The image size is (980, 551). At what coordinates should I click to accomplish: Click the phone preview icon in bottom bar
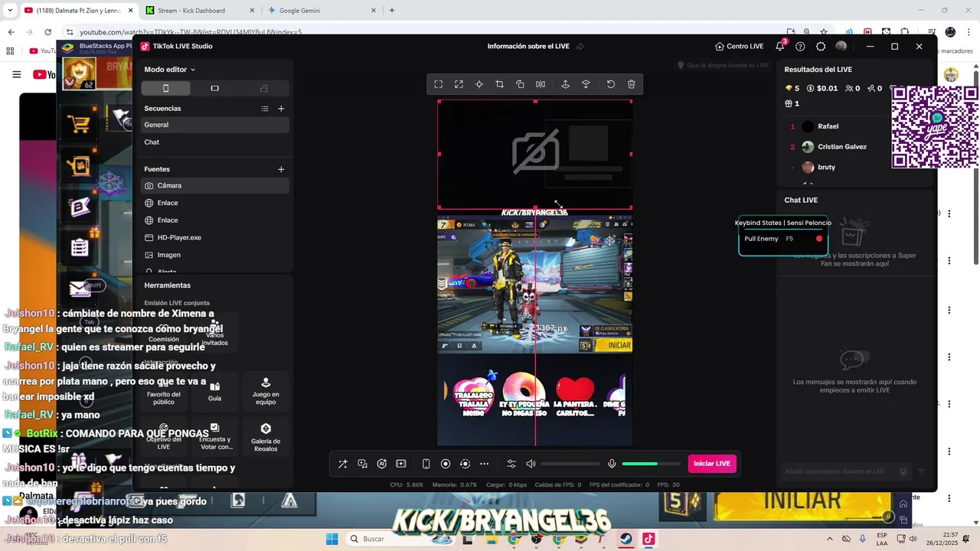point(426,464)
